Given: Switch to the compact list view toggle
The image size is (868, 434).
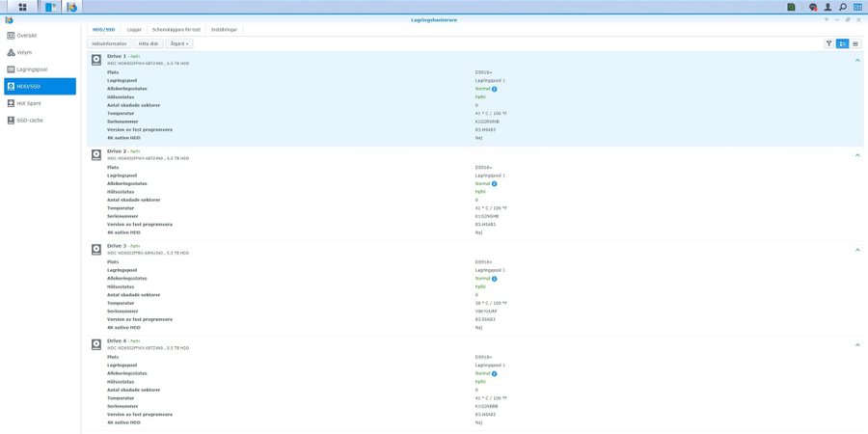Looking at the screenshot, I should (854, 43).
